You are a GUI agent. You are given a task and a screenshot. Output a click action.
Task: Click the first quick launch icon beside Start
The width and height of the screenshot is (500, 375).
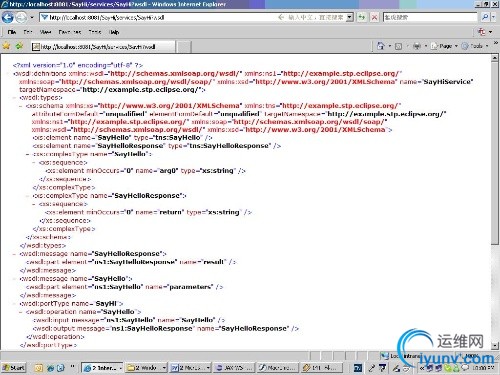click(x=39, y=368)
